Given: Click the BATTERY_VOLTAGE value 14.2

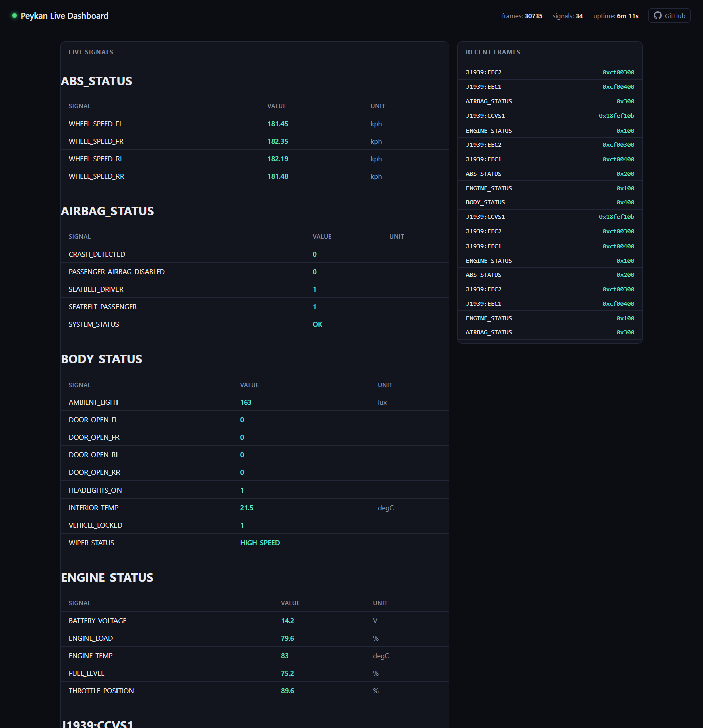Looking at the screenshot, I should pyautogui.click(x=287, y=621).
